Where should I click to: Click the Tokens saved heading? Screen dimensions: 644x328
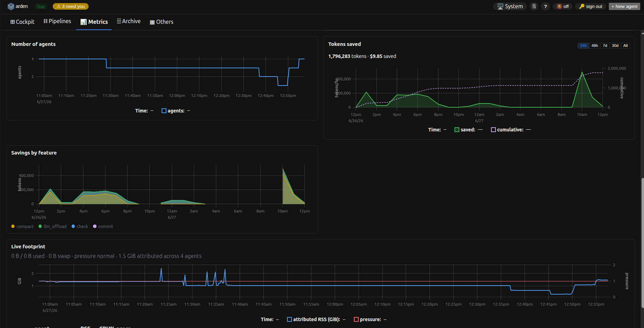point(345,44)
